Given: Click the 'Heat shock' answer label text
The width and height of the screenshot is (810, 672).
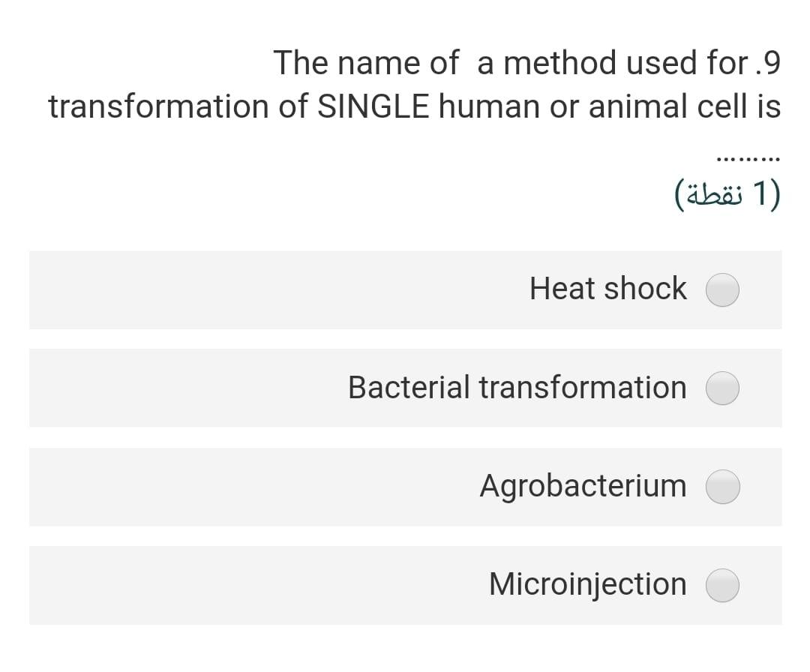Looking at the screenshot, I should [607, 289].
